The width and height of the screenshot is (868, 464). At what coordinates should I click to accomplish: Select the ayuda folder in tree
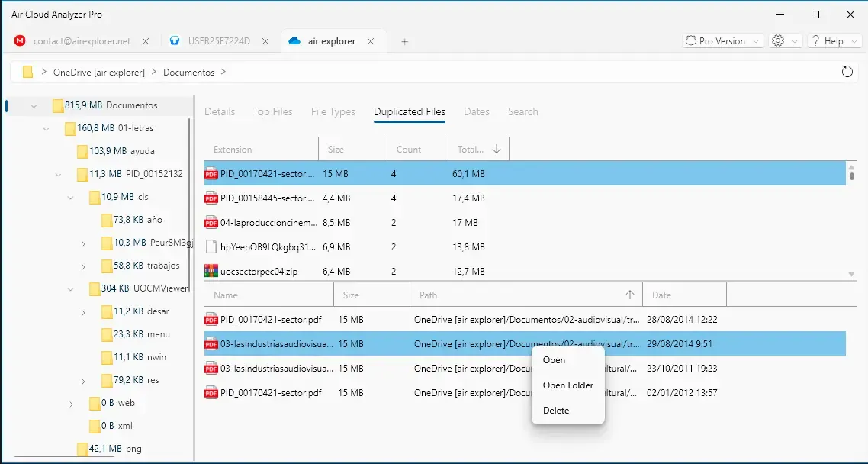[116, 151]
